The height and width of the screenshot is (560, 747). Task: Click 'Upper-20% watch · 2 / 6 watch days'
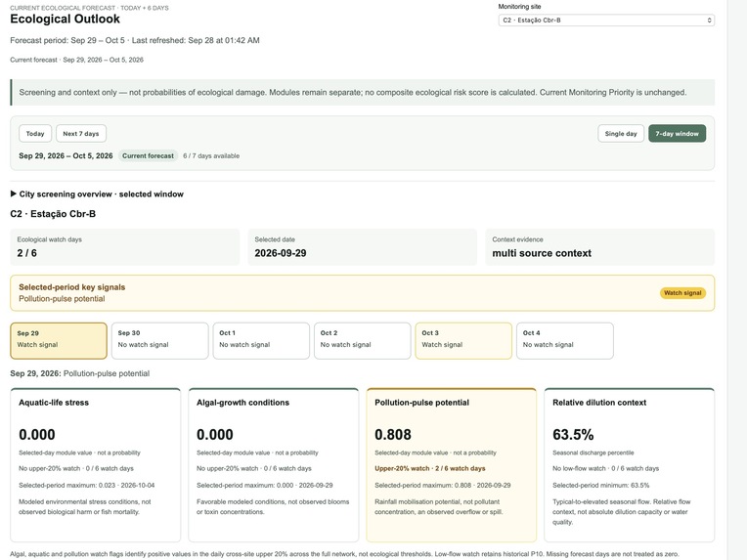429,468
